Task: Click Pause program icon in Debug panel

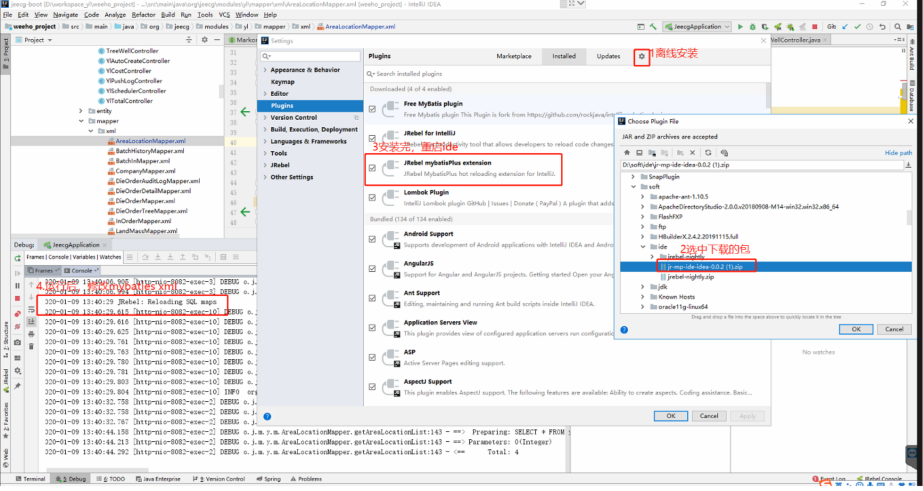Action: pos(18,286)
